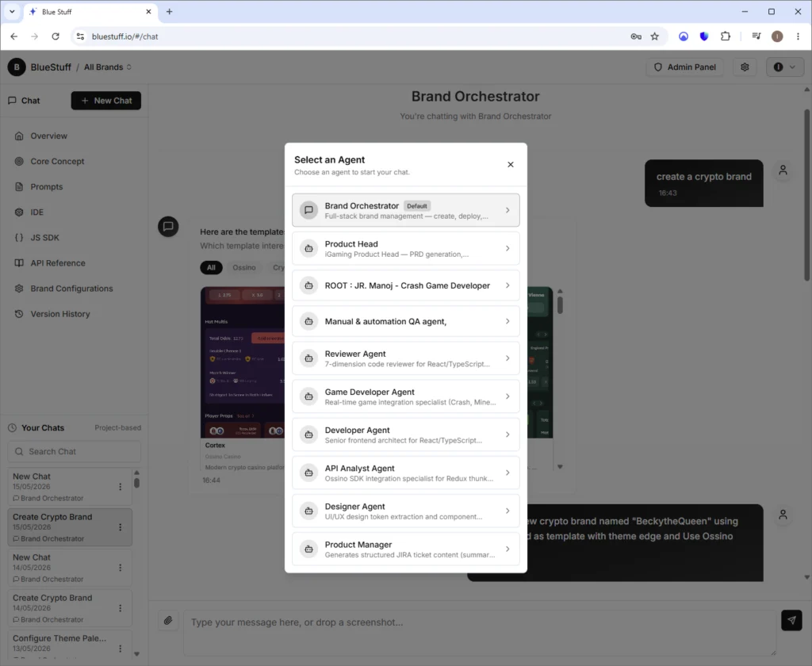812x666 pixels.
Task: Reload the browser page
Action: click(56, 36)
